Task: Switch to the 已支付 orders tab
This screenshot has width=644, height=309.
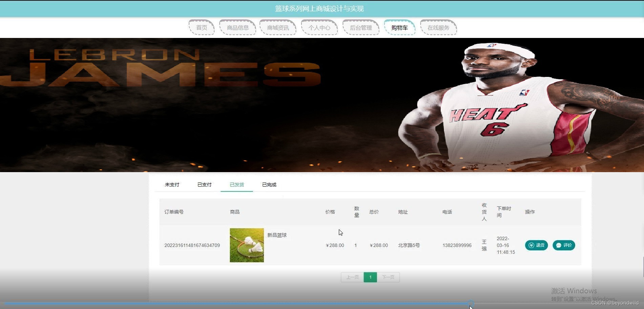Action: click(x=204, y=185)
